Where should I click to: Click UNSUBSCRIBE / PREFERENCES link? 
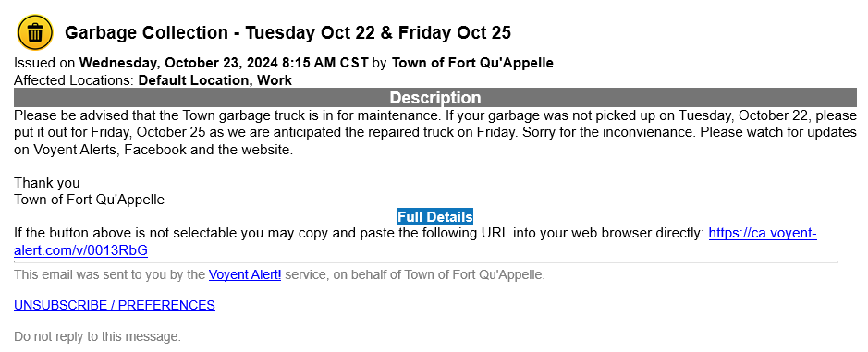tap(115, 305)
